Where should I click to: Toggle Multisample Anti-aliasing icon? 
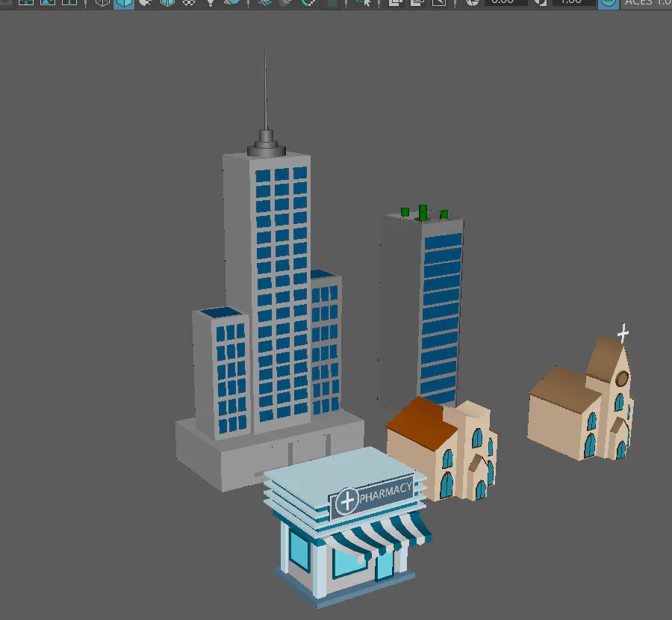coord(308,2)
